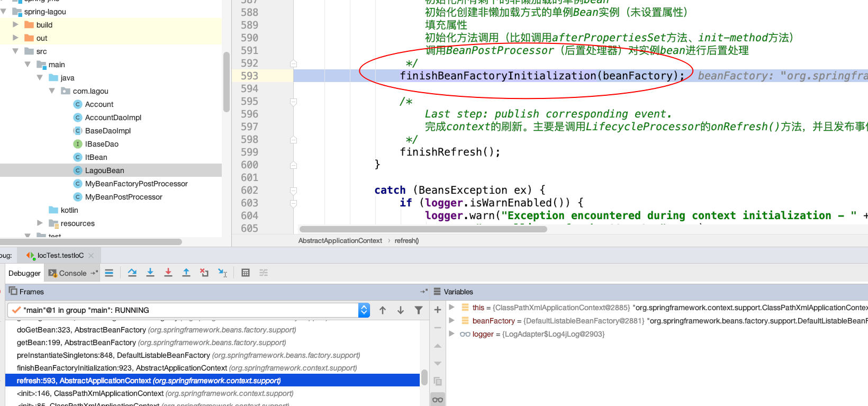
Task: Select the LagouBean class file
Action: coord(104,170)
